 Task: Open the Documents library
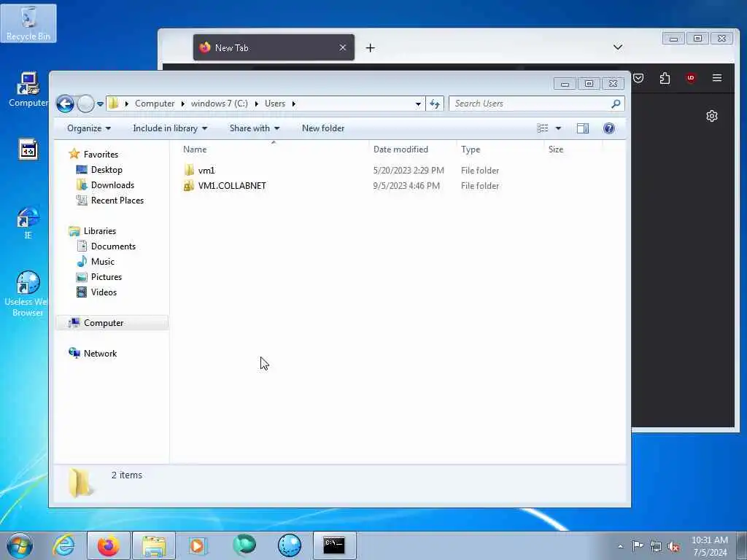tap(113, 246)
